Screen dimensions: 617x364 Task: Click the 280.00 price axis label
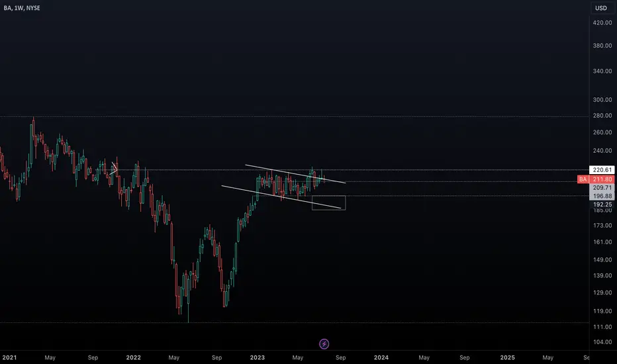602,116
